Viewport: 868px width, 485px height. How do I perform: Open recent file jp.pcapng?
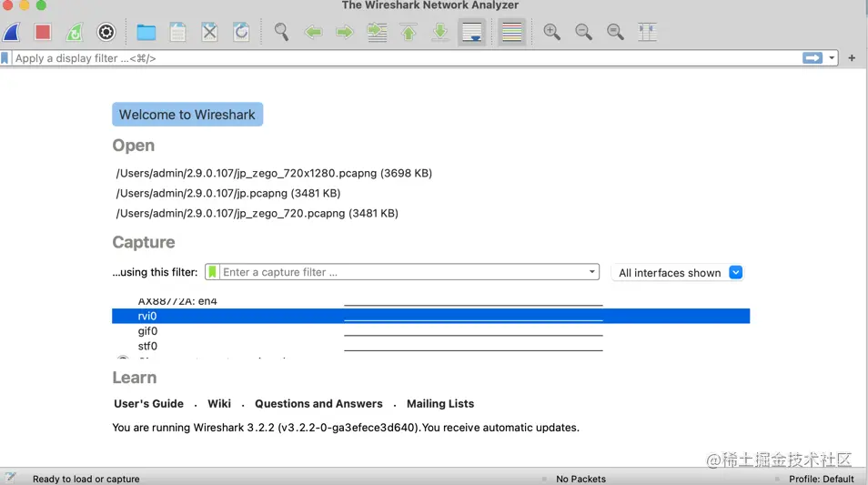[228, 193]
